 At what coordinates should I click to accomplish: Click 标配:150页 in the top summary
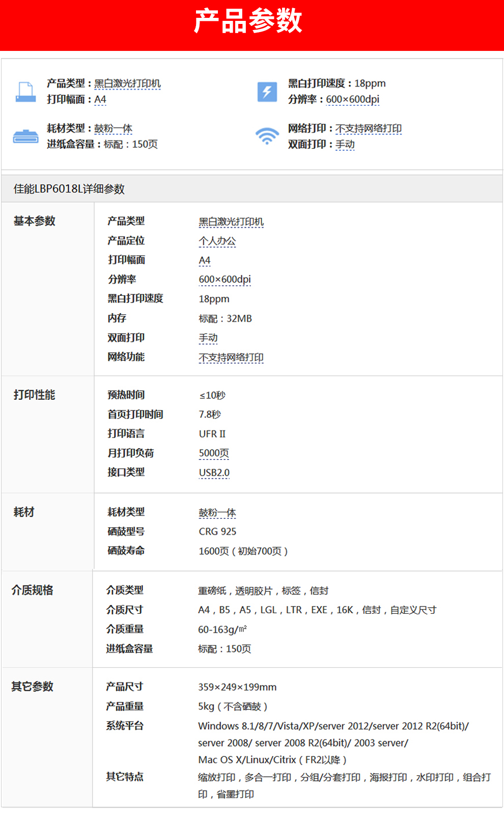pos(131,144)
